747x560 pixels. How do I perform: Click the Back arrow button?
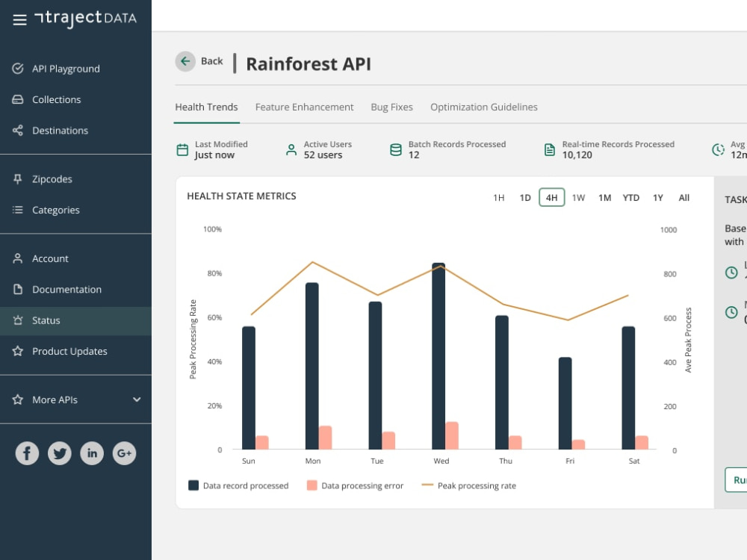click(x=185, y=61)
